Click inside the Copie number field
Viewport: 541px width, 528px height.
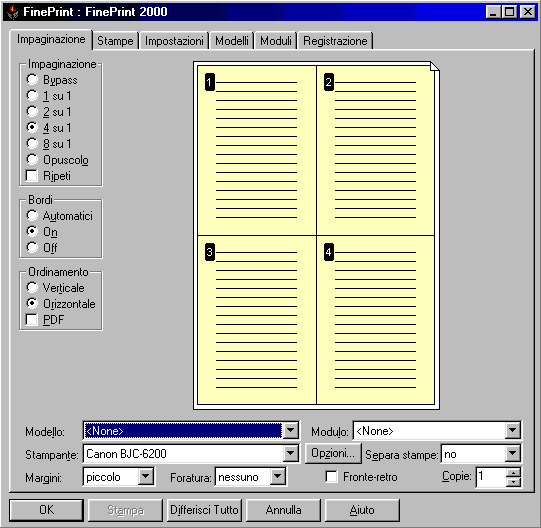(x=491, y=477)
